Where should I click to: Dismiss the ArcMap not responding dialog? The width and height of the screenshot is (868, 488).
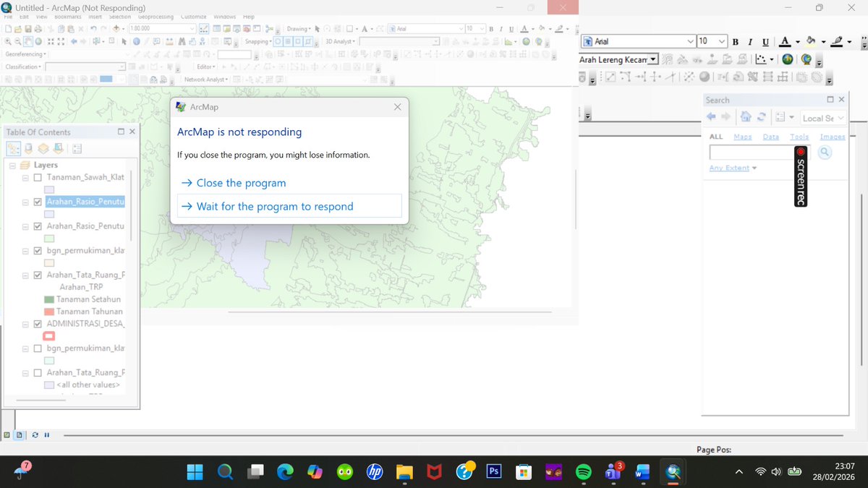point(397,107)
